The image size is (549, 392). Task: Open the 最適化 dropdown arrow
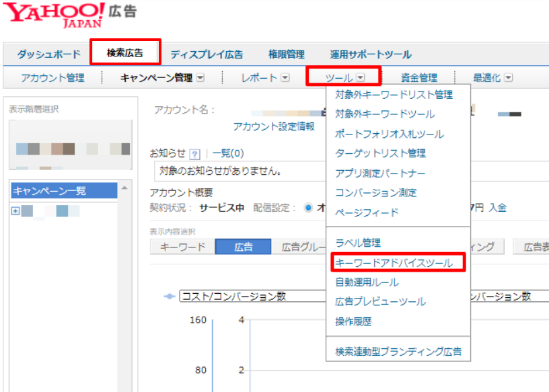pos(508,78)
